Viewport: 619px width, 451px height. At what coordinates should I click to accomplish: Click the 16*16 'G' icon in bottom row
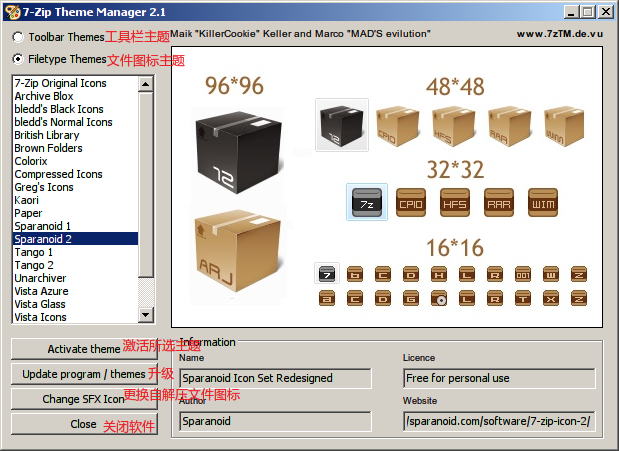point(411,299)
